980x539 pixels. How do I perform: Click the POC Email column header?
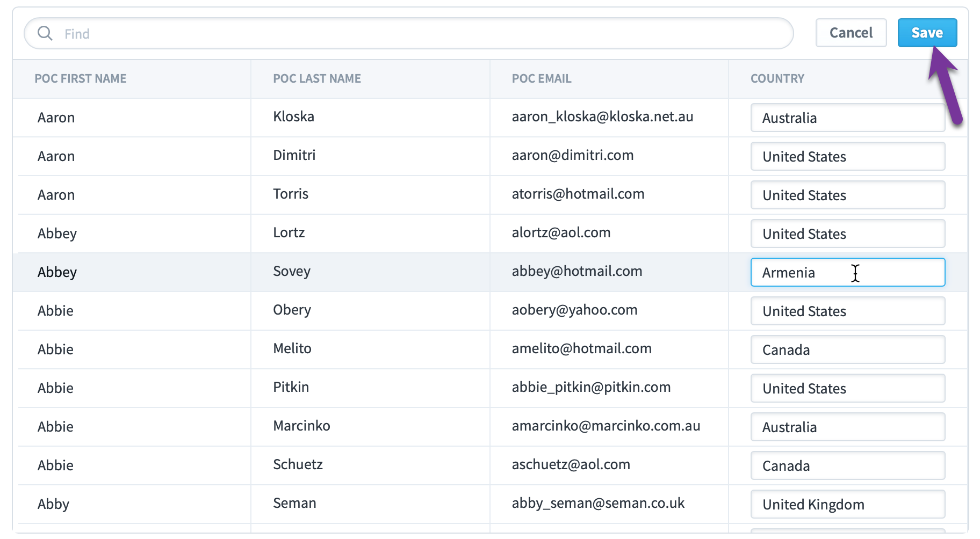tap(542, 78)
